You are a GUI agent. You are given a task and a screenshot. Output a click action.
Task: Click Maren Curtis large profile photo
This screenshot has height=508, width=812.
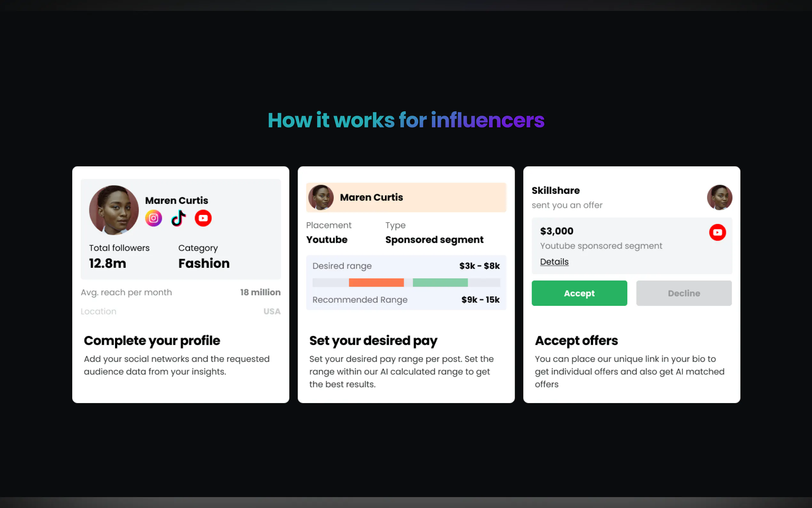tap(114, 210)
